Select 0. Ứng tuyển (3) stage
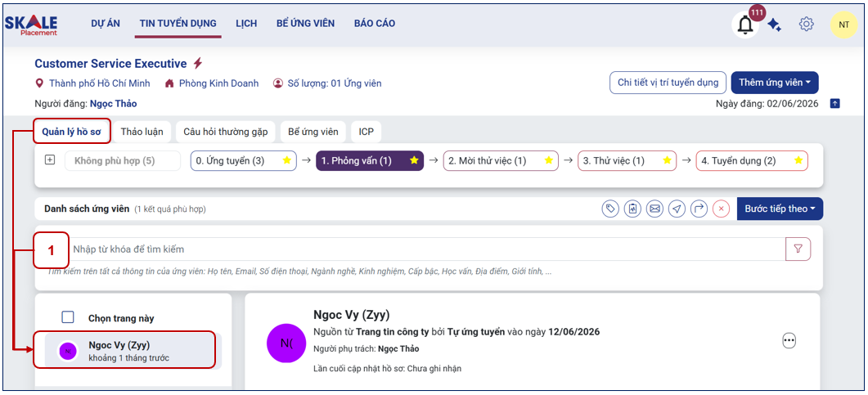 click(244, 161)
